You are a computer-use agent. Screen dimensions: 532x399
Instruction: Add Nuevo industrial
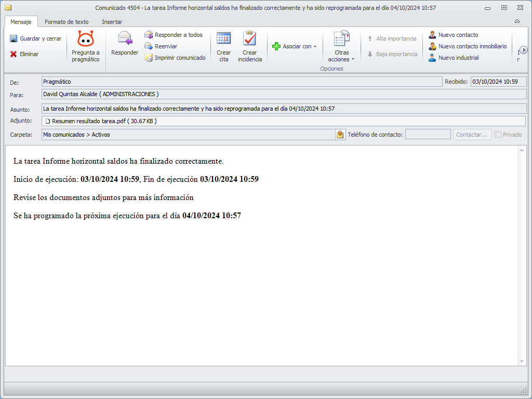(454, 58)
